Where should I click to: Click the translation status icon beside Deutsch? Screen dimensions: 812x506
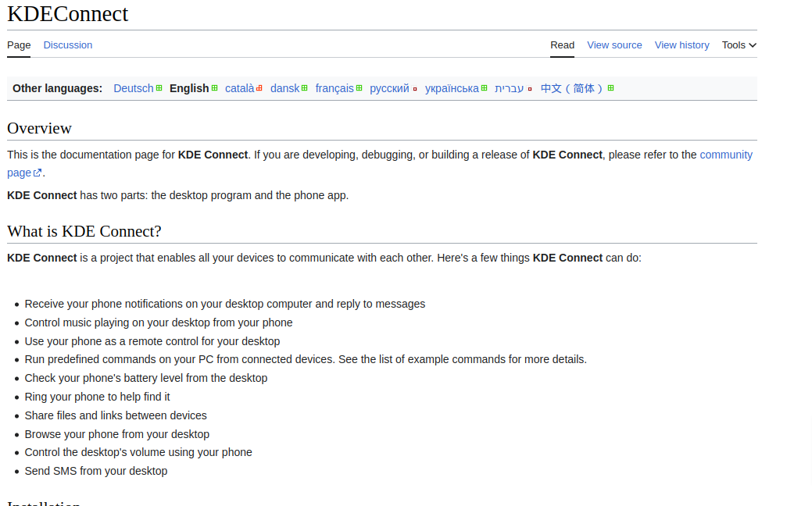coord(159,88)
